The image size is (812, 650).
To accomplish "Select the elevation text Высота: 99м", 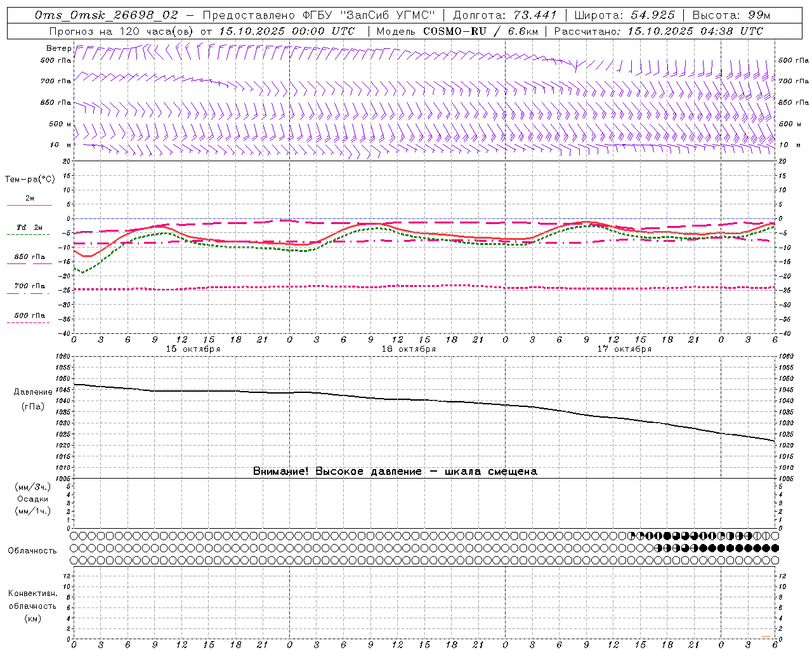I will 731,15.
